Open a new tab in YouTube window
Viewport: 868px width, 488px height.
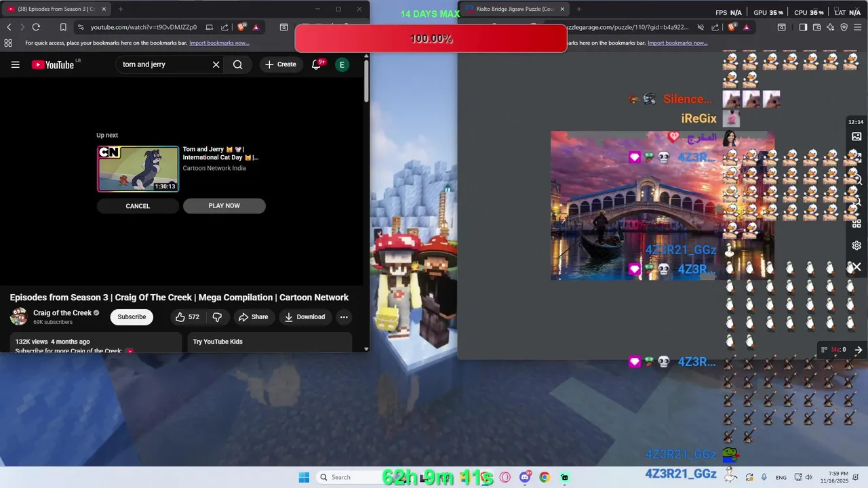(x=121, y=9)
